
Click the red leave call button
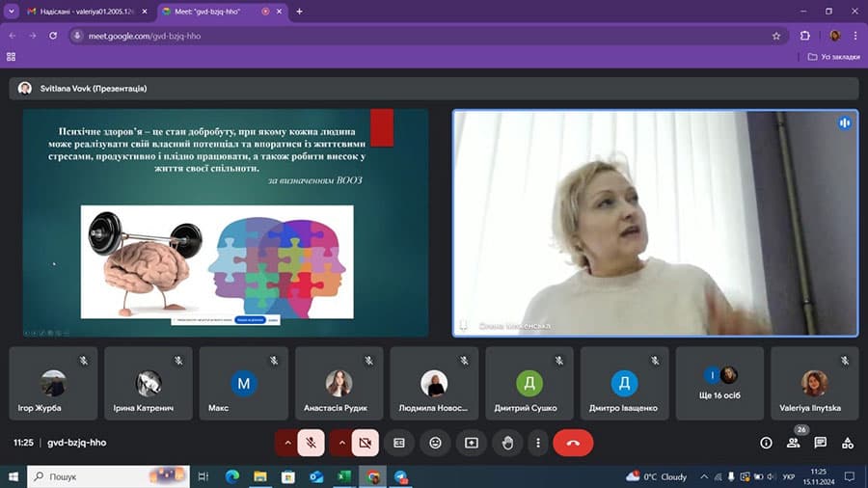coord(573,443)
